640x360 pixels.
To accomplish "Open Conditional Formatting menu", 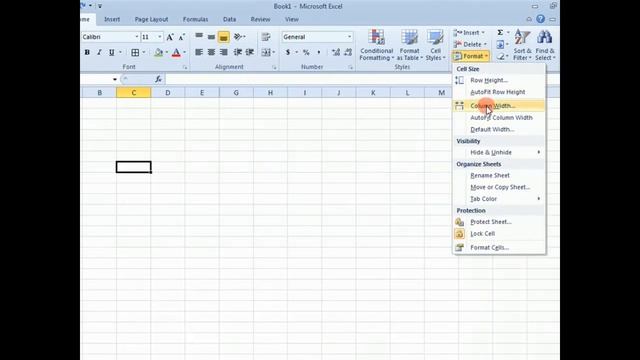I will pyautogui.click(x=376, y=45).
